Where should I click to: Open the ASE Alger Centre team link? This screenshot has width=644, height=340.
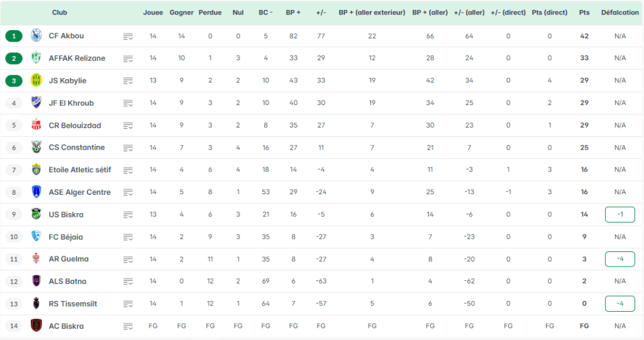tap(79, 192)
